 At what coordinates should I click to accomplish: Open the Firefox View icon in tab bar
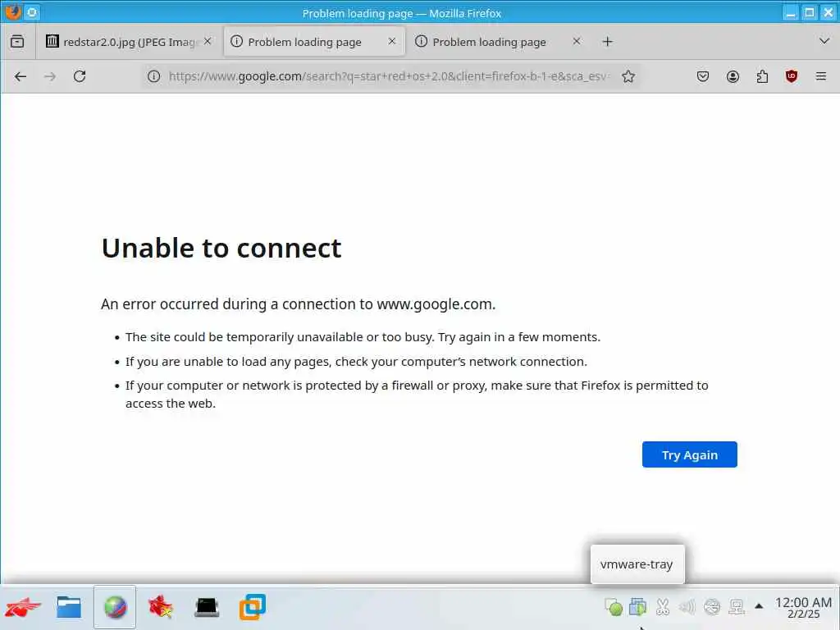pos(17,41)
